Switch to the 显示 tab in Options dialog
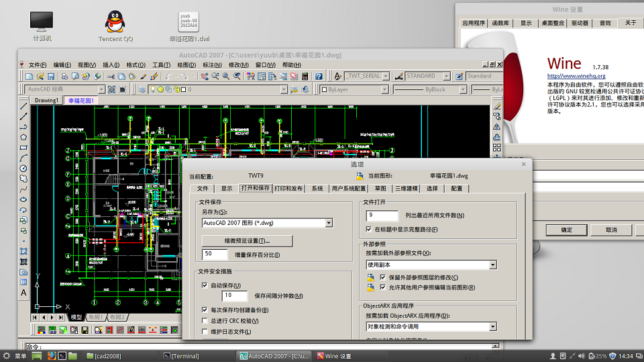Image resolution: width=644 pixels, height=362 pixels. (x=227, y=189)
